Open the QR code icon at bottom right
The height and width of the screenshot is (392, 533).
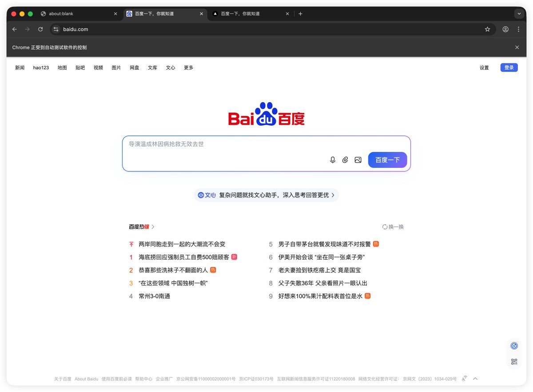(x=514, y=361)
